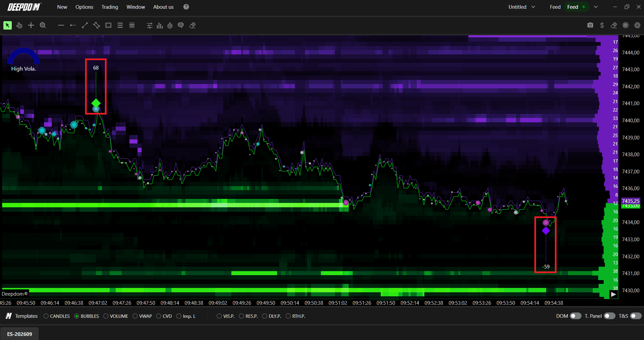
Task: Choose the crosshair tool
Action: pos(31,25)
